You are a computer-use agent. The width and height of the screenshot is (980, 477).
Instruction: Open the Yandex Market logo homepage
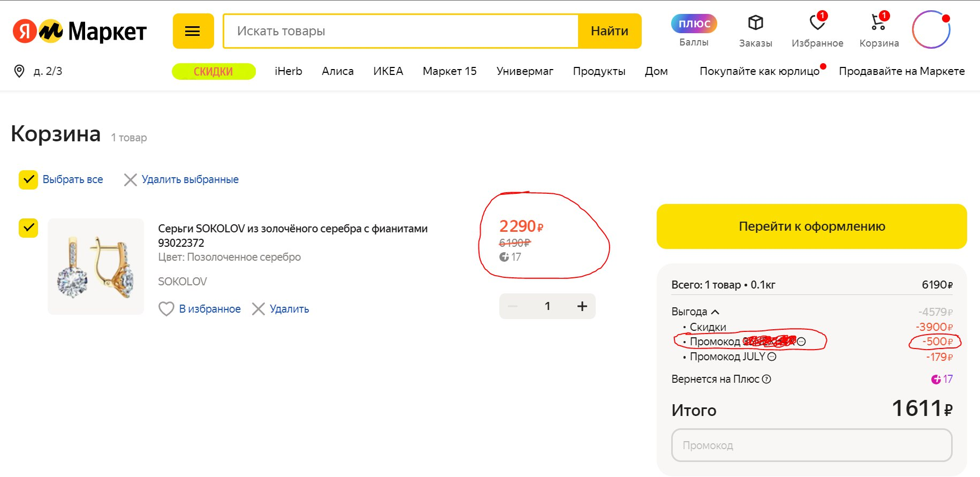point(79,31)
